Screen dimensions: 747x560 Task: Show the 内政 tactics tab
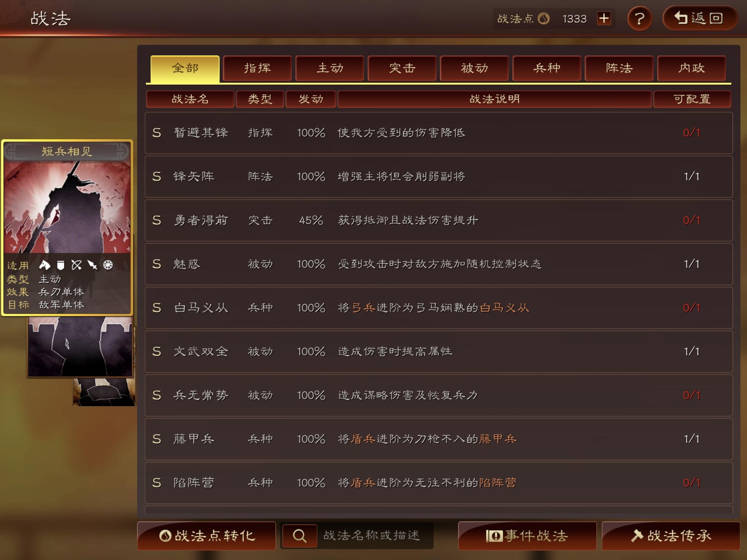691,68
